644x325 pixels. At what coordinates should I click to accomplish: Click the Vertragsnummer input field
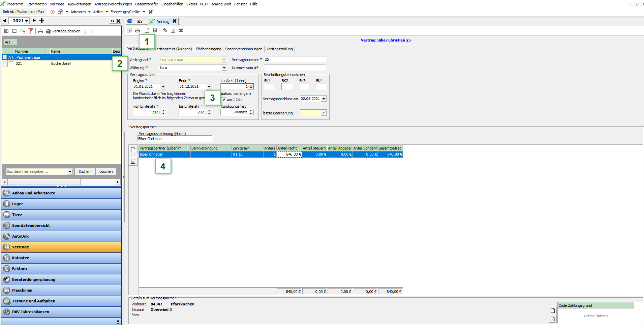tap(295, 60)
